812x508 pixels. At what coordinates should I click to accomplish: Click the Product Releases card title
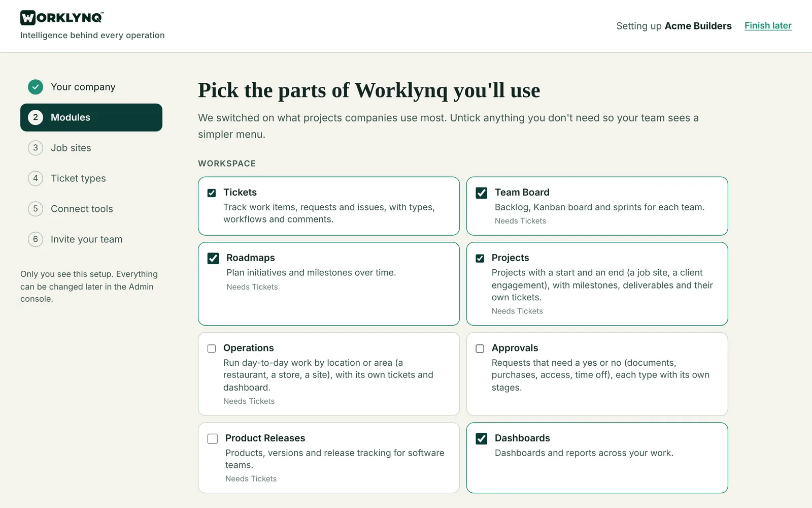(265, 438)
